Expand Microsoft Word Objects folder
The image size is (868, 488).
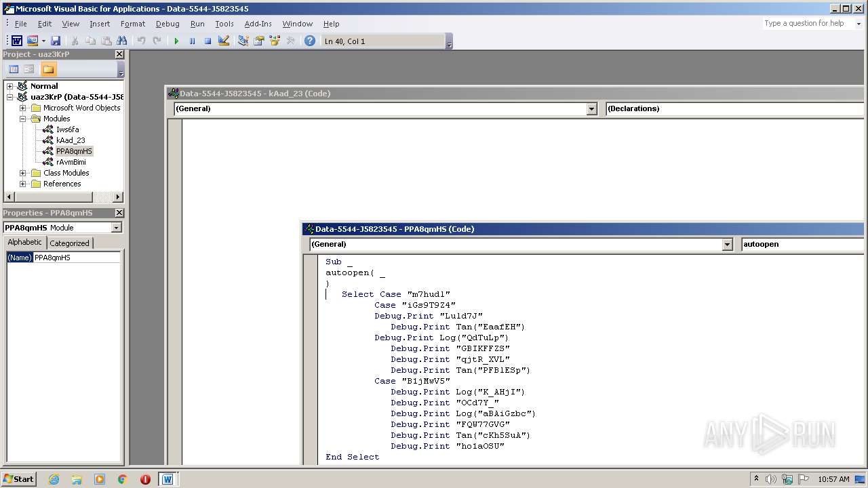point(22,108)
